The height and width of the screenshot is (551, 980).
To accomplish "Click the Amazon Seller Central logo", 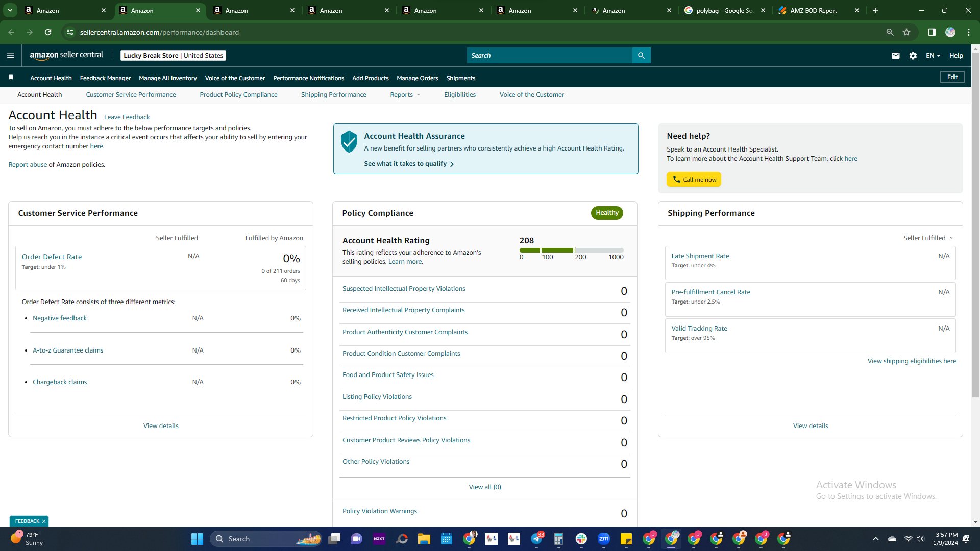I will coord(66,55).
